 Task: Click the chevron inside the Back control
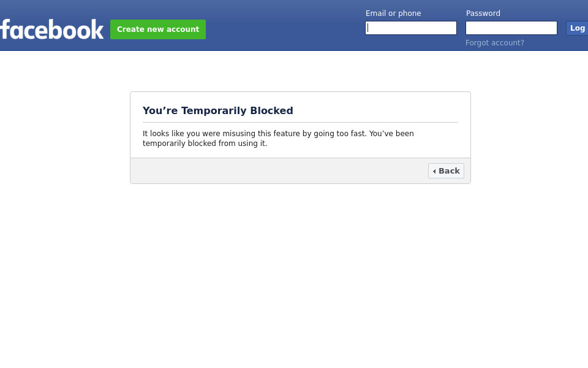[x=435, y=171]
